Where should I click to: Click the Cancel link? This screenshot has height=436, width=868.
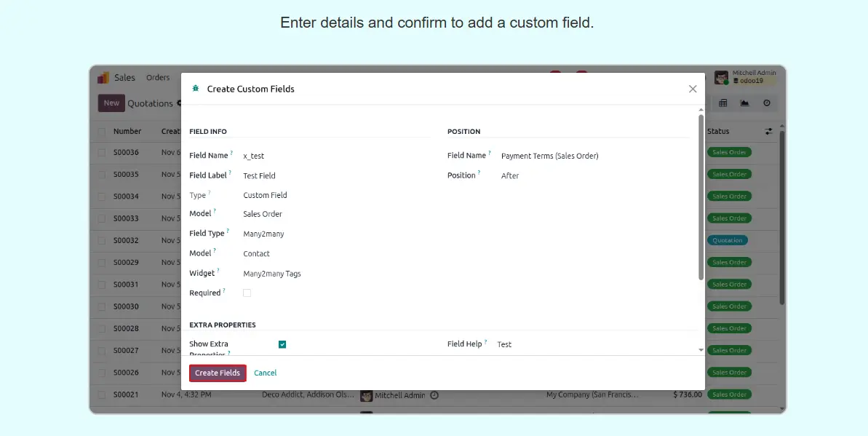click(265, 373)
